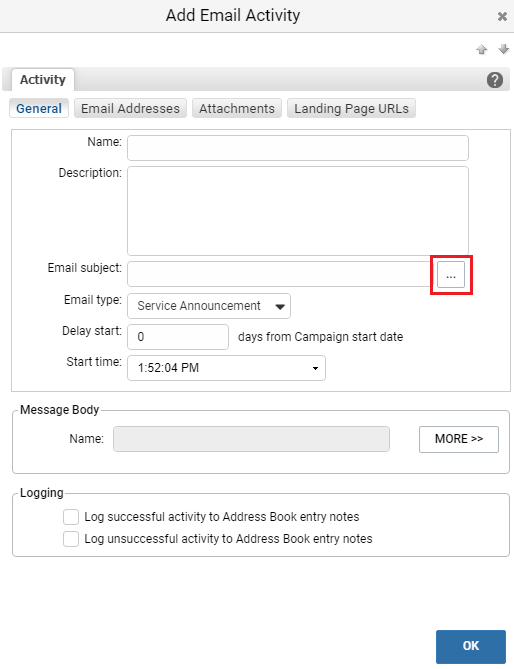Enable Log unsuccessful activity checkbox
The image size is (514, 669).
pyautogui.click(x=71, y=539)
